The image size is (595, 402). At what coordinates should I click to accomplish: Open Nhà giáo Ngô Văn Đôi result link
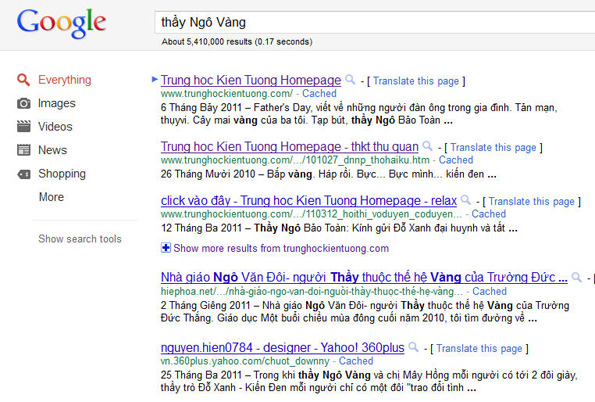click(x=364, y=277)
